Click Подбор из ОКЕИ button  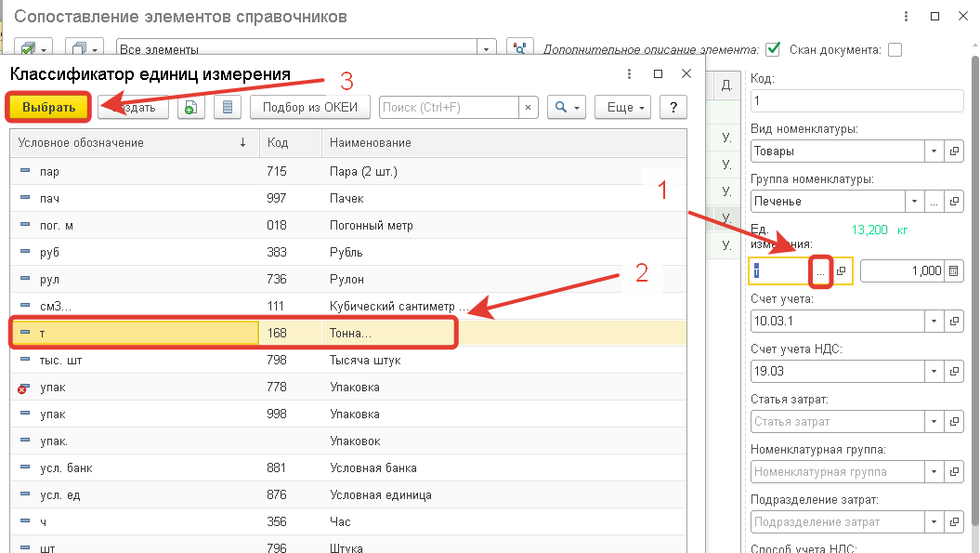tap(310, 108)
